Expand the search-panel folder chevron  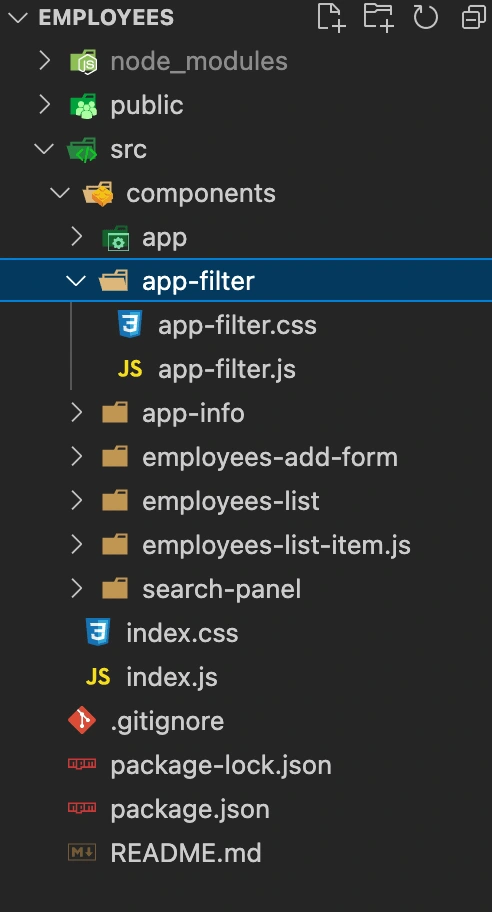point(76,589)
